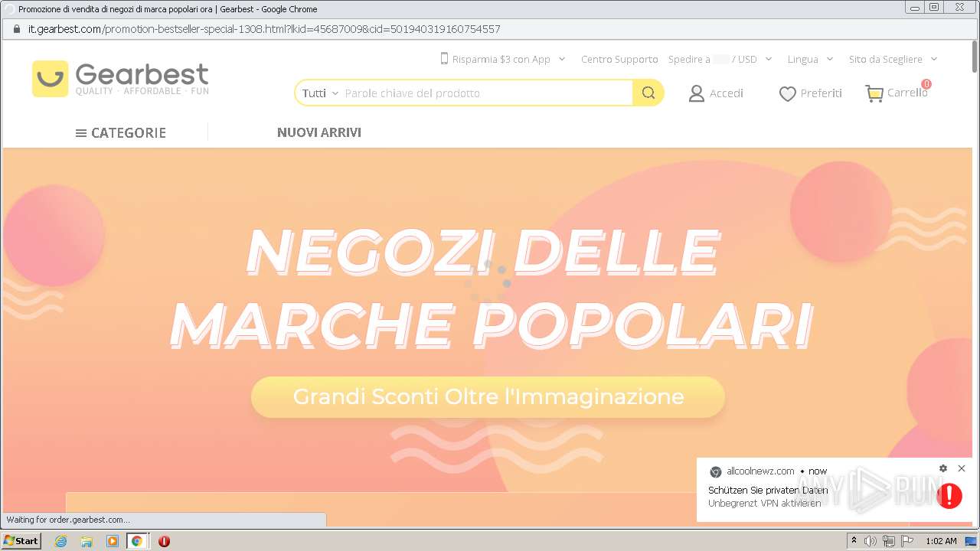Viewport: 980px width, 551px height.
Task: Click the network tray icon
Action: pyautogui.click(x=889, y=541)
